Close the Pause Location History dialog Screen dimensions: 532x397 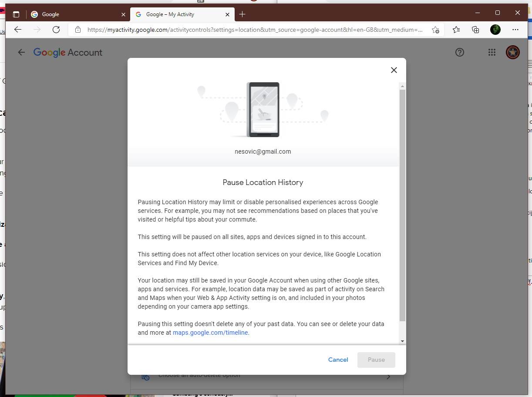394,70
